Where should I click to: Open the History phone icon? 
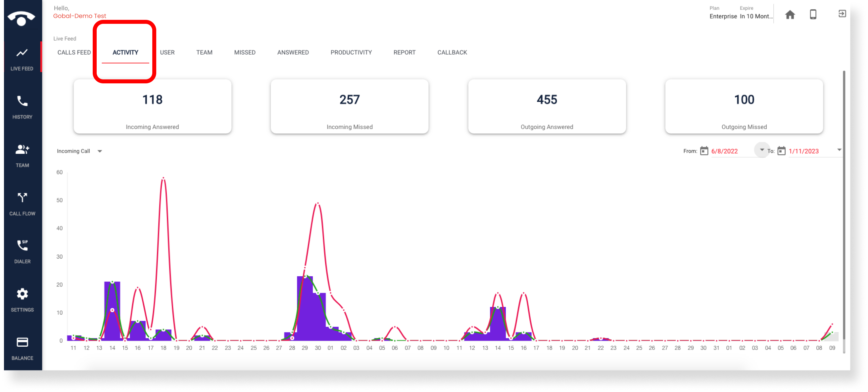pos(22,101)
